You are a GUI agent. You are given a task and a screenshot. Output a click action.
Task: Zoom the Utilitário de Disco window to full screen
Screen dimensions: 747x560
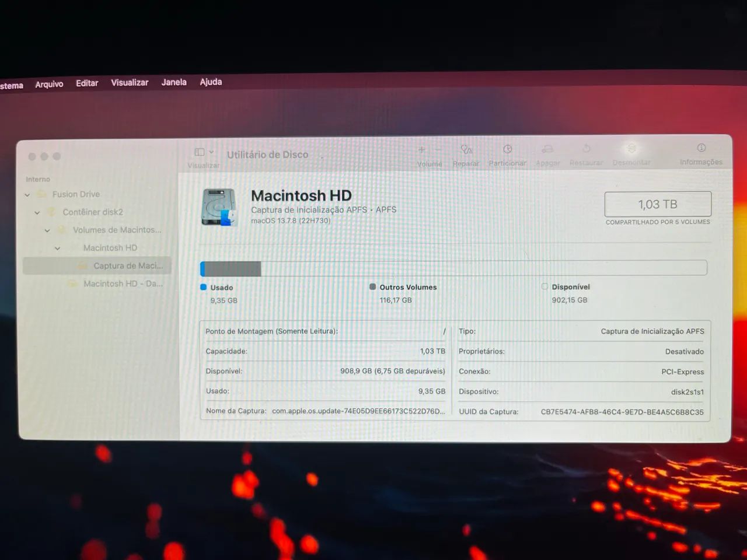[57, 156]
